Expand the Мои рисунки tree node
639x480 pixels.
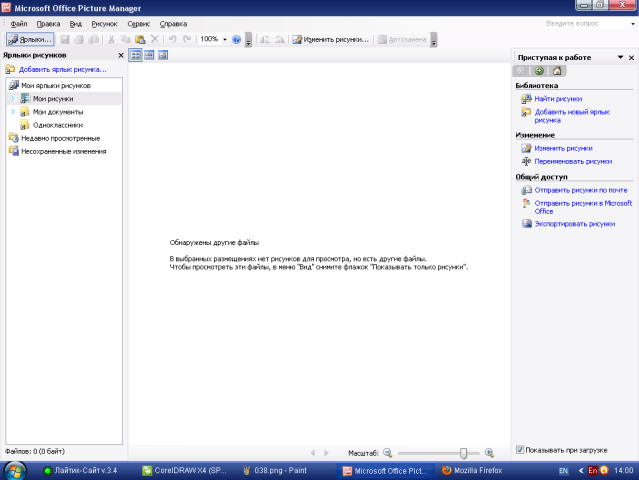(x=13, y=99)
